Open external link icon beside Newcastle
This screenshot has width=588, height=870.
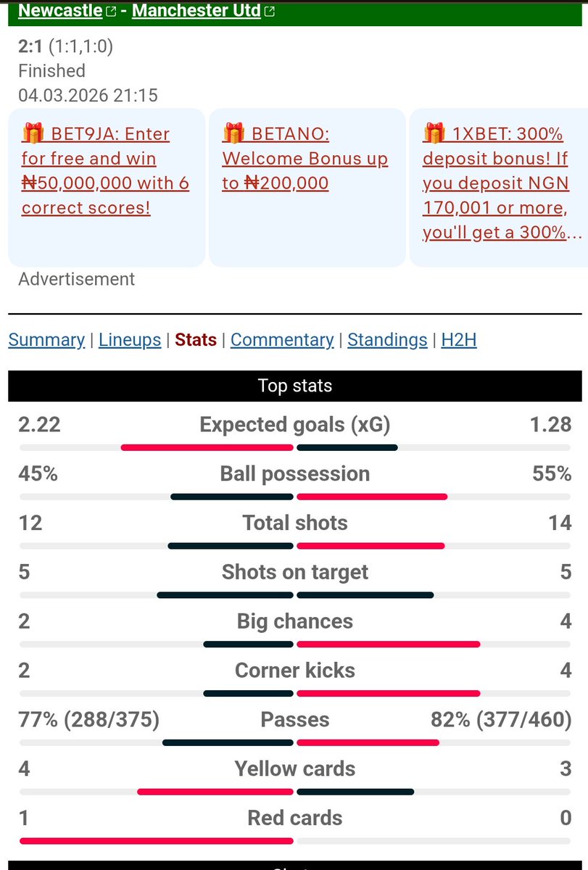111,12
